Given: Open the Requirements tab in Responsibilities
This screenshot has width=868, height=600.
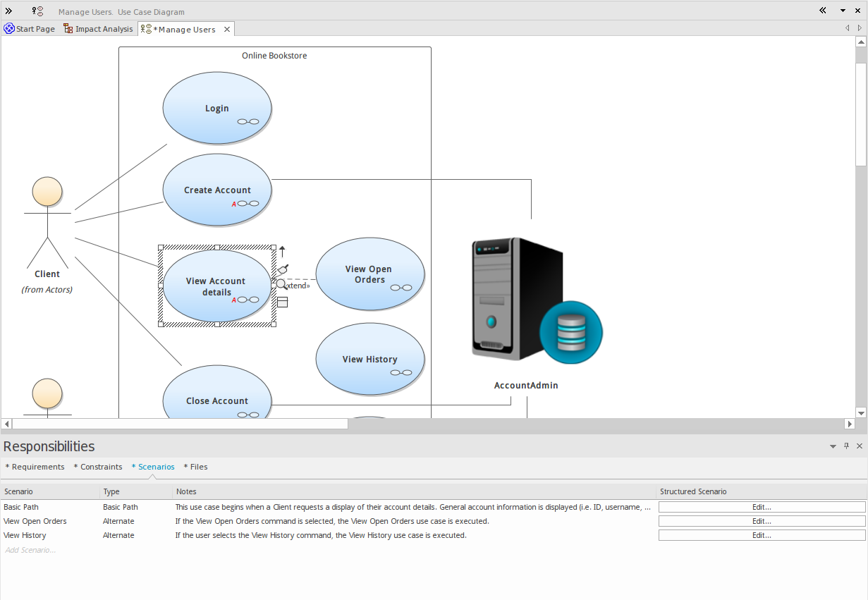Looking at the screenshot, I should [x=37, y=467].
